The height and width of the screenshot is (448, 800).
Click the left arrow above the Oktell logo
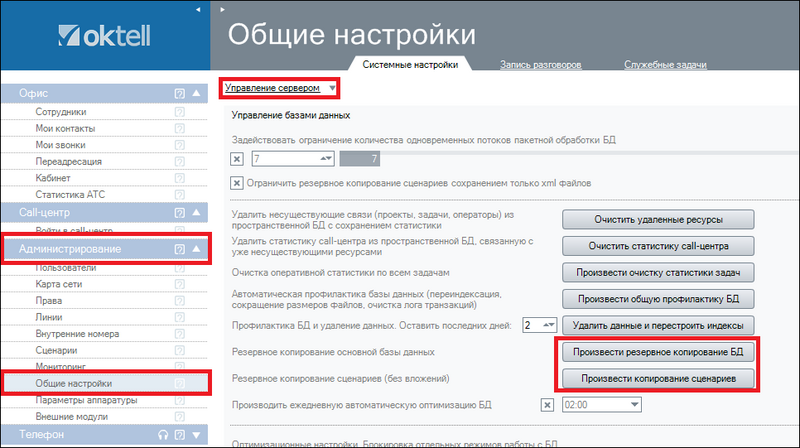click(x=199, y=9)
